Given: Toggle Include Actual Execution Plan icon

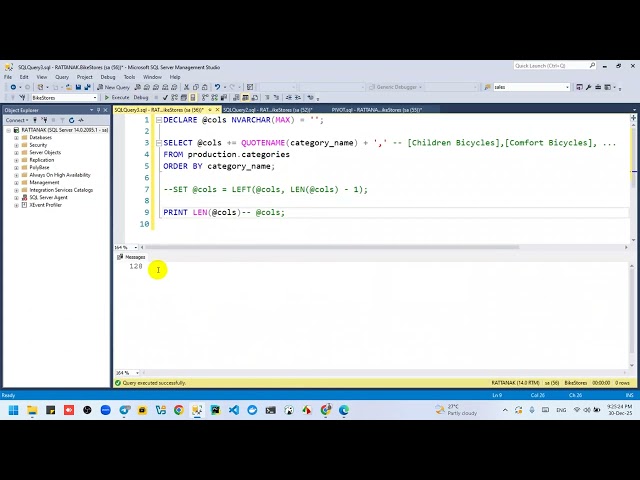Looking at the screenshot, I should coord(205,98).
